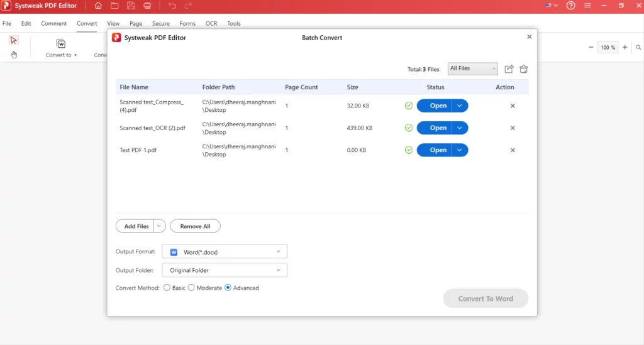Close the Batch Convert dialog
The image size is (644, 345).
coord(530,37)
